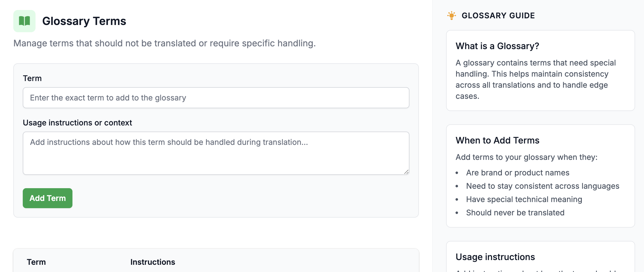
Task: Click the What is a Glossary? card heading
Action: (x=497, y=46)
